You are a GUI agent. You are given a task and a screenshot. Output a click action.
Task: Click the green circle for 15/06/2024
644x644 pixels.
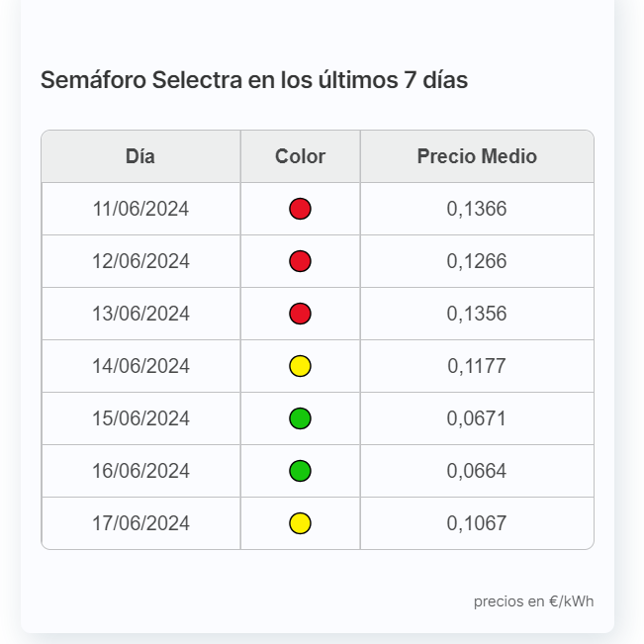pos(300,418)
